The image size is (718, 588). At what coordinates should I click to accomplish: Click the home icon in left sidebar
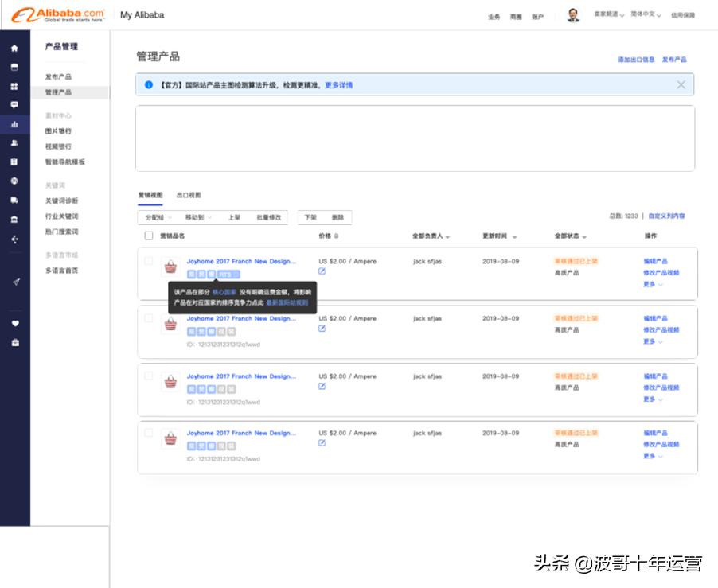14,48
